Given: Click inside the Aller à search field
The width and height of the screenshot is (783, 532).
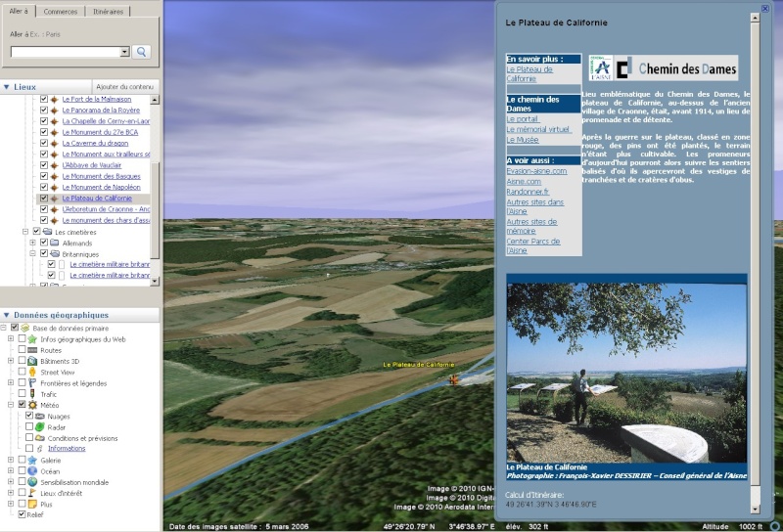Looking at the screenshot, I should click(66, 52).
